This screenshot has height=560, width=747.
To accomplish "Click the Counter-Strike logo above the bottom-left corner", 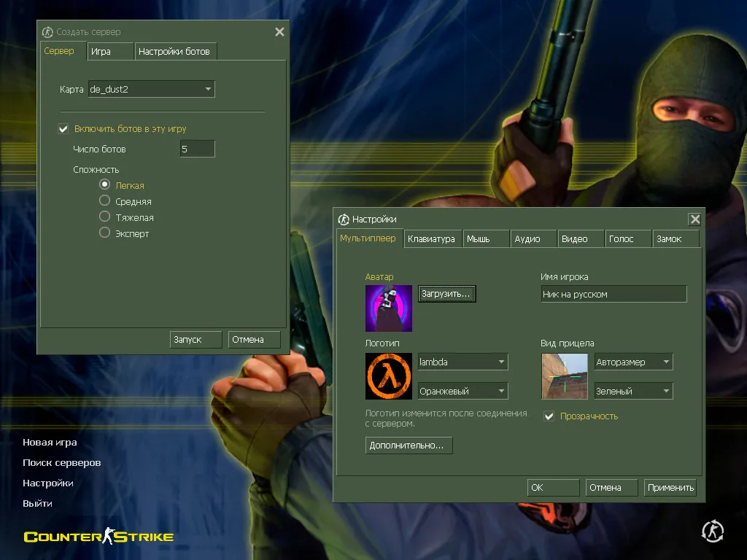I will tap(98, 536).
